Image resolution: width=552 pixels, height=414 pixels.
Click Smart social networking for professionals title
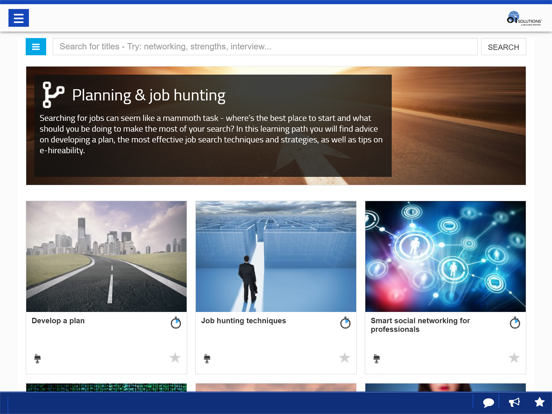[x=420, y=325]
